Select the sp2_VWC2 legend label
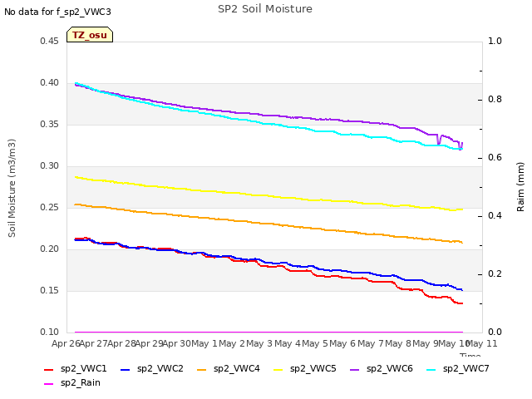Screen dimensions: 532x399 160,369
